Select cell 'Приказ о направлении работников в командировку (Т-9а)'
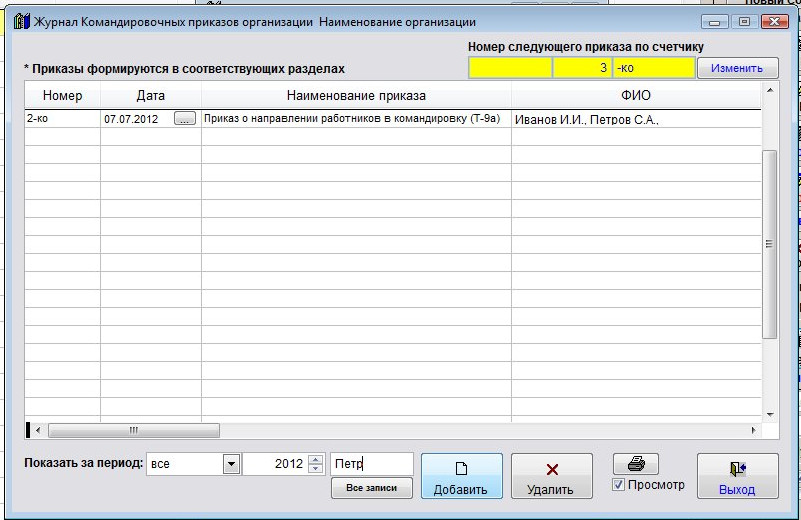801x520 pixels. (356, 119)
